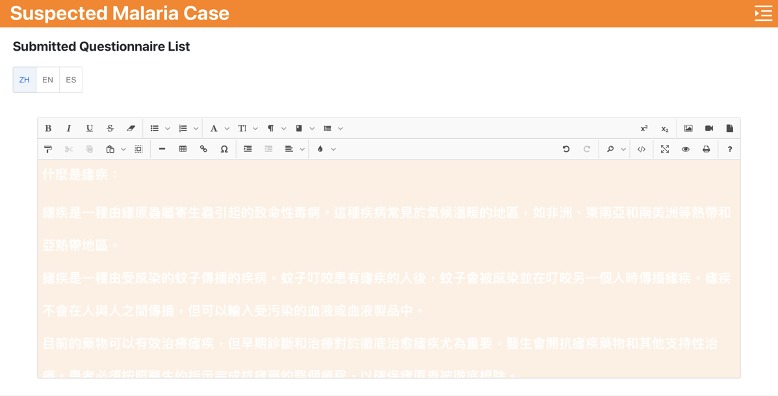Expand the font family dropdown arrow

pyautogui.click(x=227, y=128)
